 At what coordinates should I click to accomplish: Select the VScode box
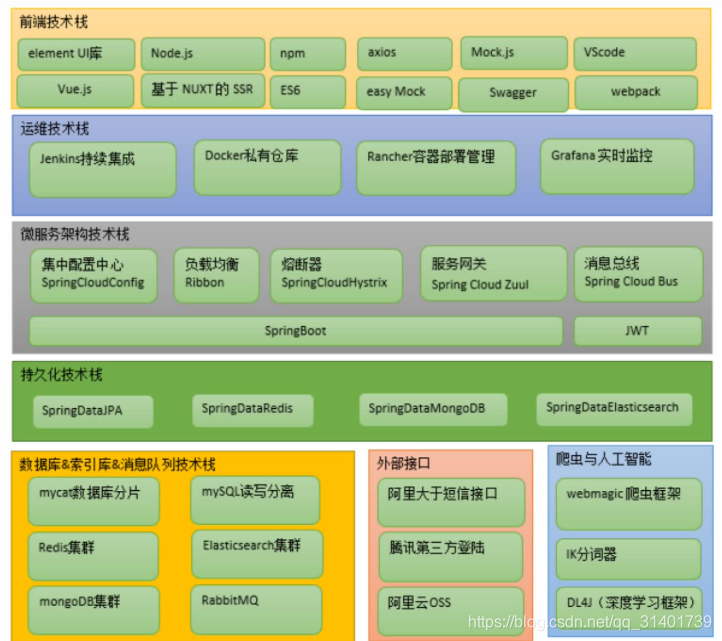tap(635, 53)
